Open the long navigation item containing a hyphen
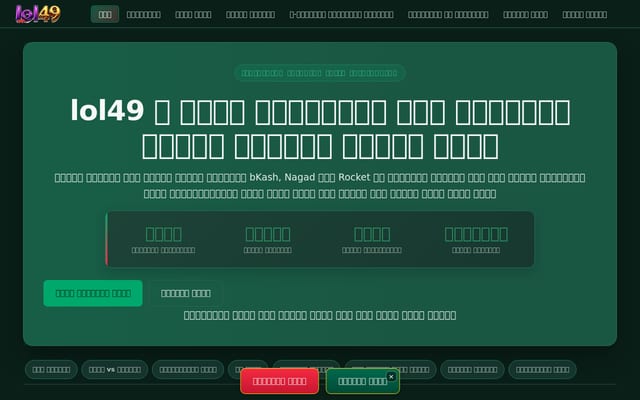 (341, 14)
